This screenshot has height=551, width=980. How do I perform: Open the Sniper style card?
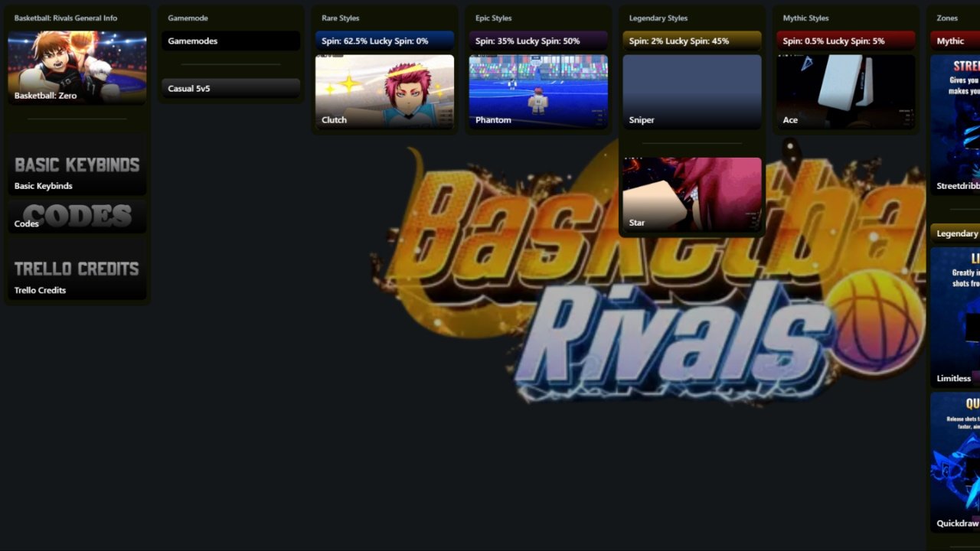click(692, 92)
